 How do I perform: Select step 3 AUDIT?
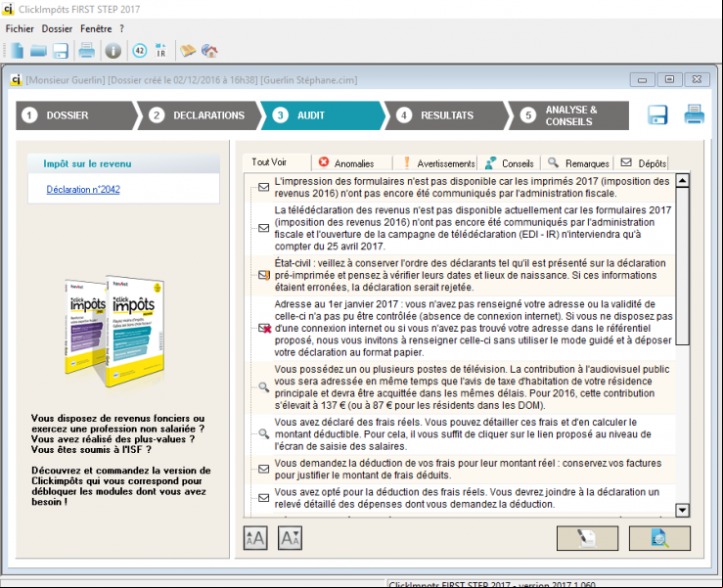pyautogui.click(x=323, y=115)
